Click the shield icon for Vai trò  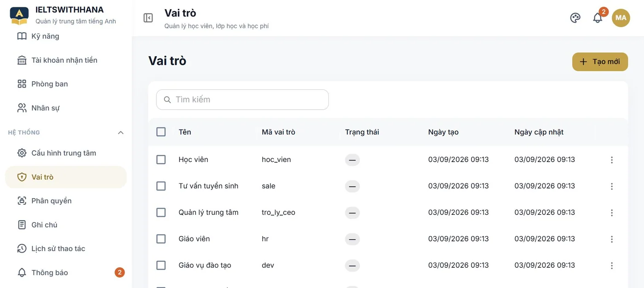tap(22, 177)
